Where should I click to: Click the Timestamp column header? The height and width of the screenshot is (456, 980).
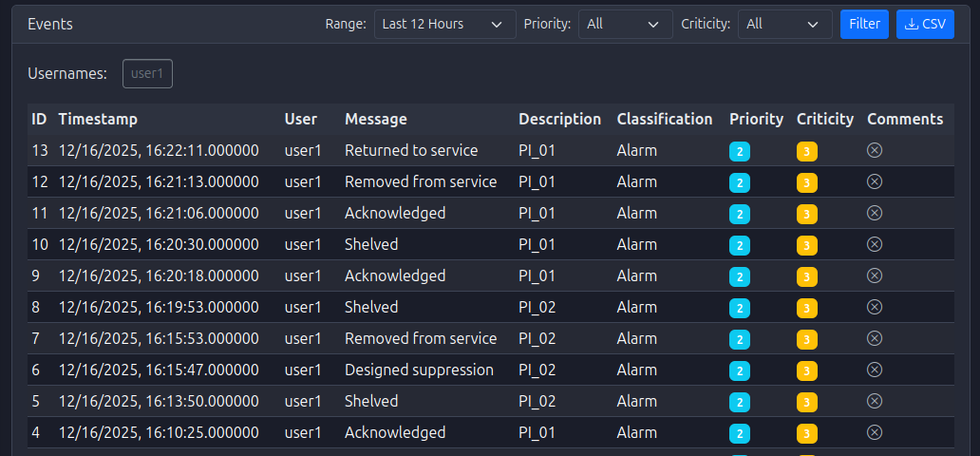tap(98, 119)
